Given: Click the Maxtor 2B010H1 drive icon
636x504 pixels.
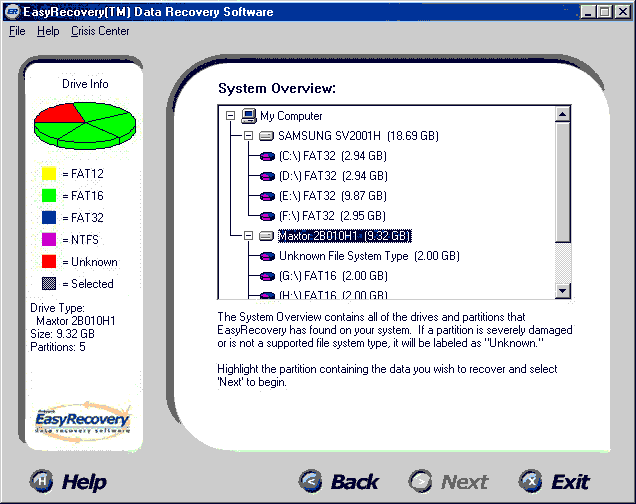Looking at the screenshot, I should [266, 236].
